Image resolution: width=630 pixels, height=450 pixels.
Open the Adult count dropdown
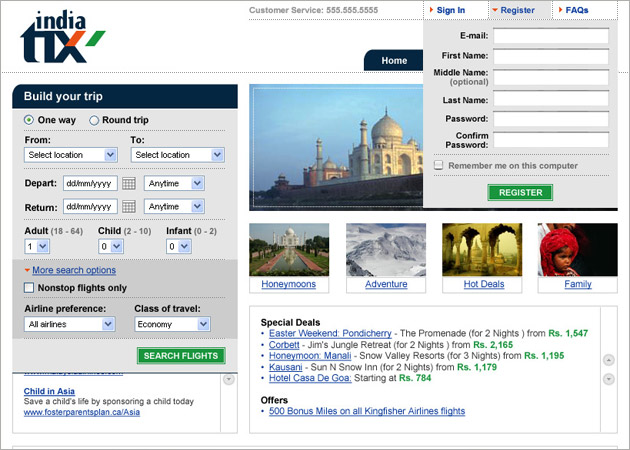[x=37, y=246]
